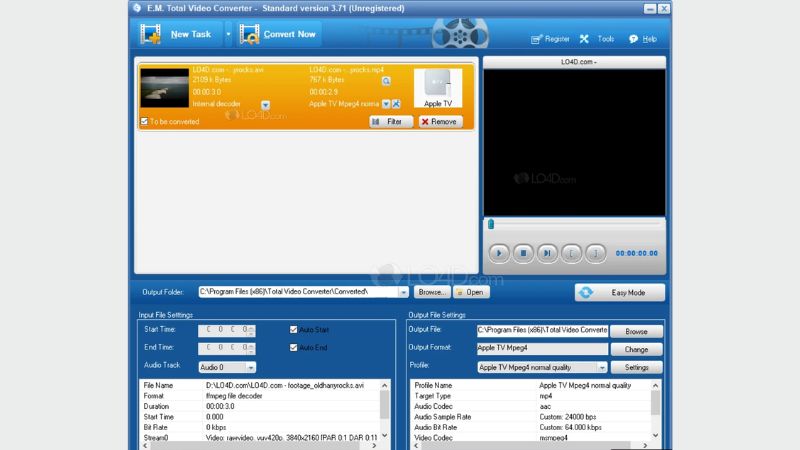
Task: Click the preview seek slider handle
Action: coord(491,224)
